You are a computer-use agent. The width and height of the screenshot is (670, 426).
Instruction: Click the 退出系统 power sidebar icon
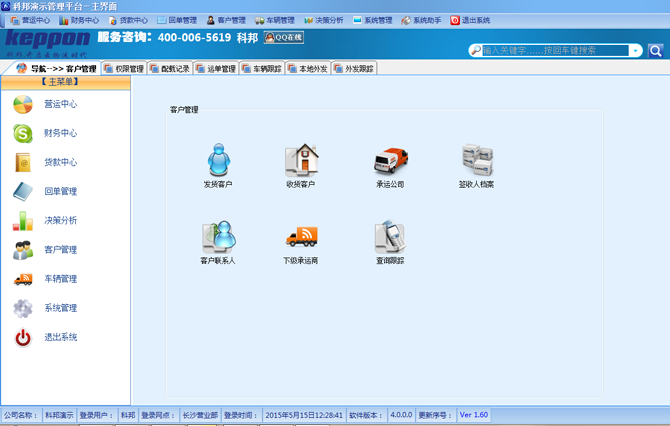(x=23, y=338)
